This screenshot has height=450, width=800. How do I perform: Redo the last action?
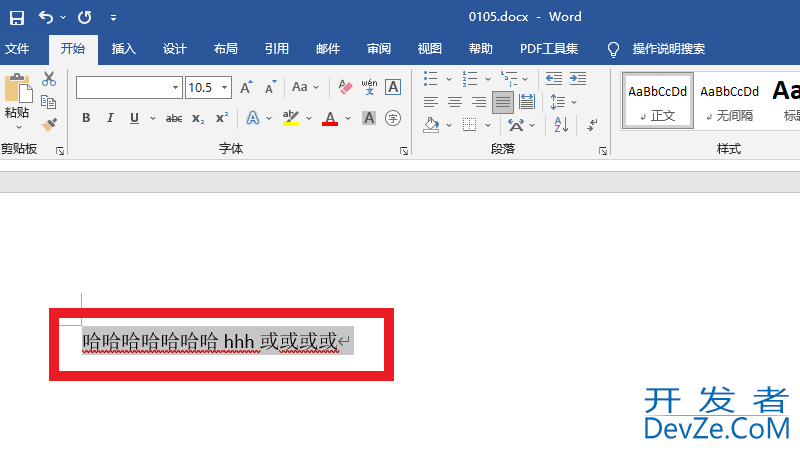coord(85,18)
